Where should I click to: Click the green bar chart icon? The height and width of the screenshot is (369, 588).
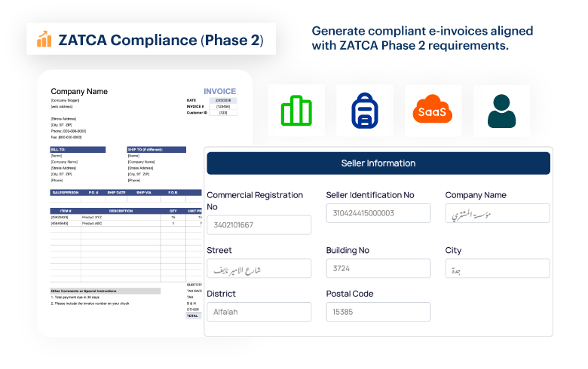pyautogui.click(x=296, y=111)
